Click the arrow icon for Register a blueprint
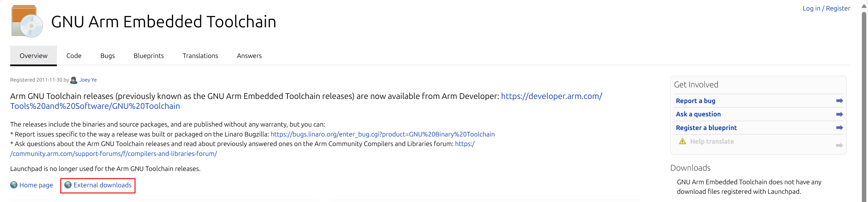The height and width of the screenshot is (202, 868). click(x=839, y=128)
